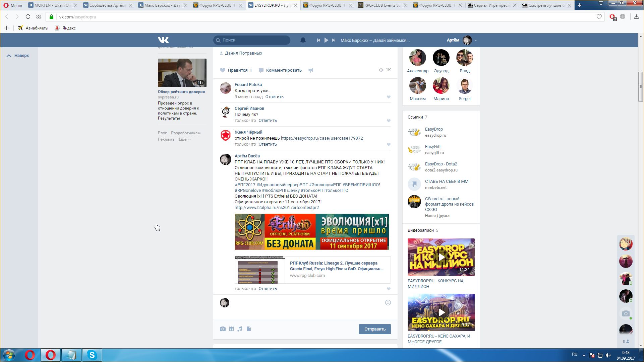The image size is (644, 362).
Task: Open EasyGift easygift.ru link
Action: pyautogui.click(x=433, y=147)
